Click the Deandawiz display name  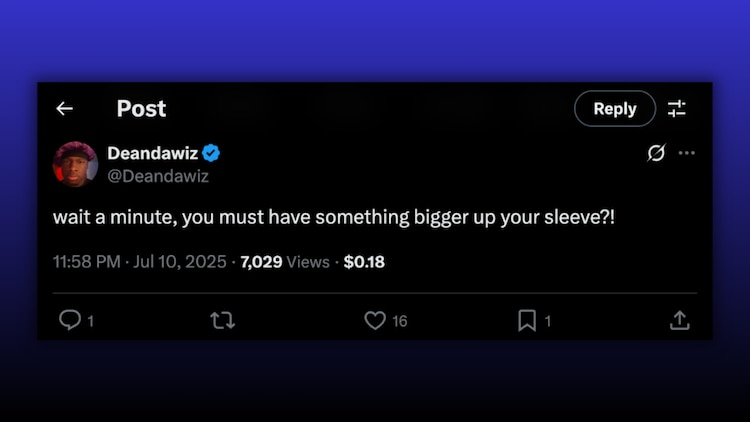(152, 153)
